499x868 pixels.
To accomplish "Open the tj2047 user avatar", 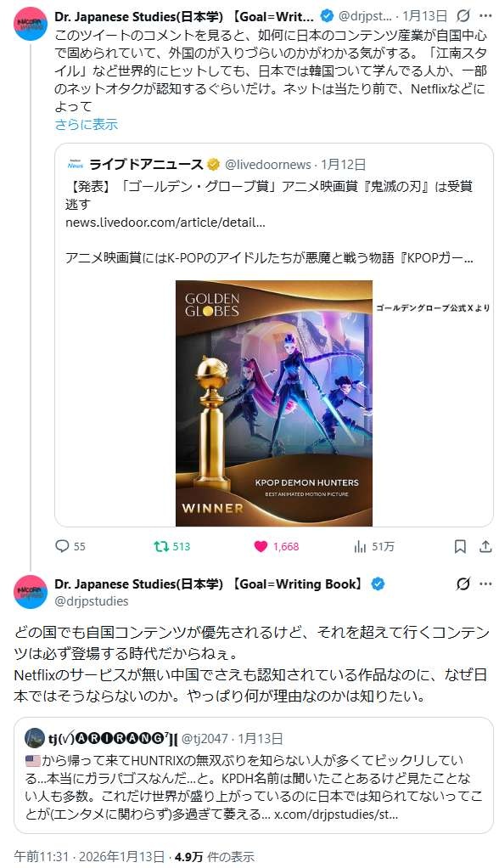I will coord(35,738).
